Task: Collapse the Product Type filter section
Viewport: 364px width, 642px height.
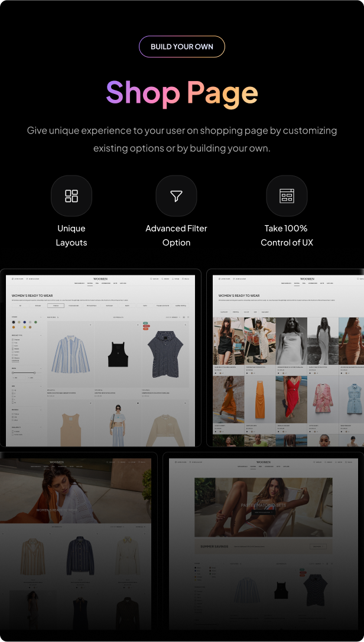Action: coord(41,335)
